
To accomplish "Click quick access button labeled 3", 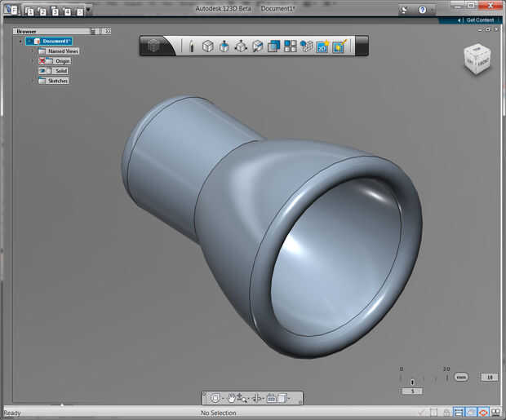I will click(55, 11).
